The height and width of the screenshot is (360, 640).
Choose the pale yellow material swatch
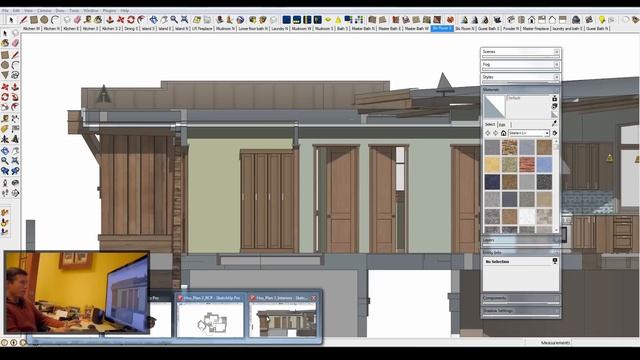(492, 165)
